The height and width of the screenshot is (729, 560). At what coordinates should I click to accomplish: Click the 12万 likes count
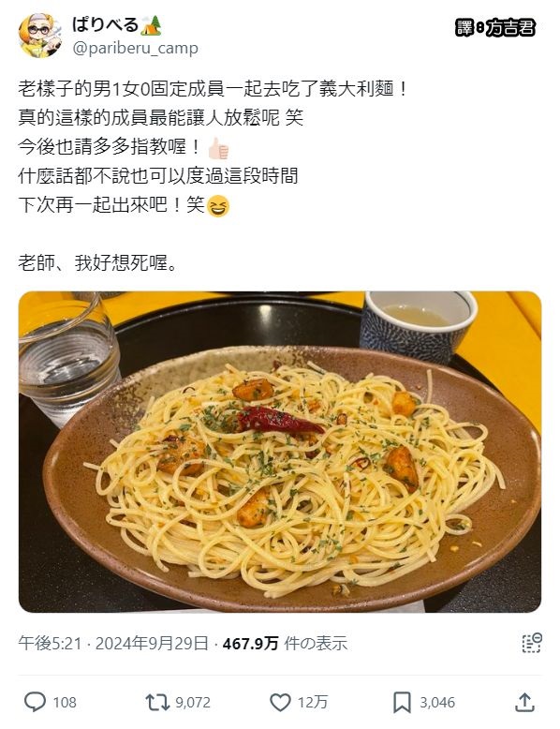coord(313,703)
